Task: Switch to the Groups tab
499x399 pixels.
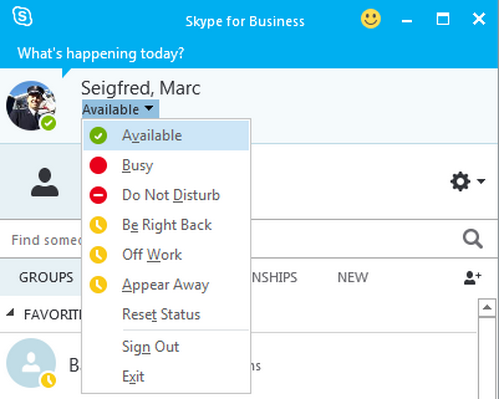Action: 46,277
